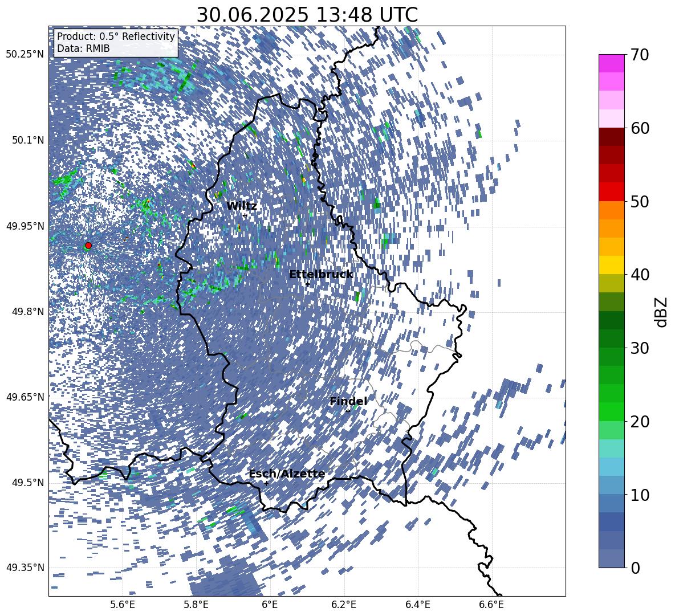Click the latitude label 49.8°N
Screen dimensions: 675x616
coord(27,312)
